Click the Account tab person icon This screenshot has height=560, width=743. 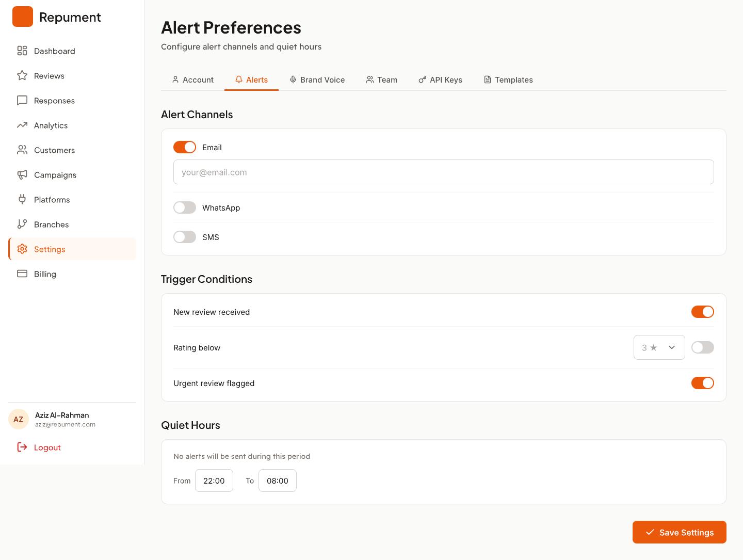[x=175, y=79]
